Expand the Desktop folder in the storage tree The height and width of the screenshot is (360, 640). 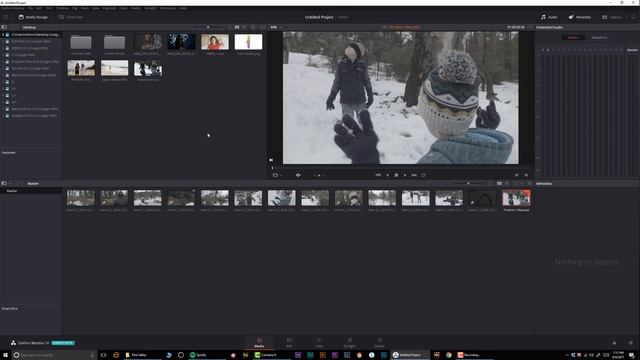(3, 35)
